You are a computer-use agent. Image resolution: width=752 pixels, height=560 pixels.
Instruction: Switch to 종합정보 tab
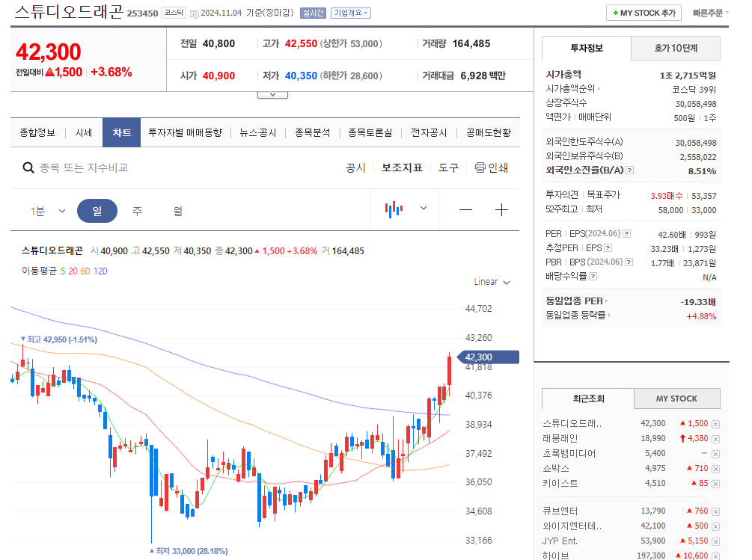tap(37, 132)
